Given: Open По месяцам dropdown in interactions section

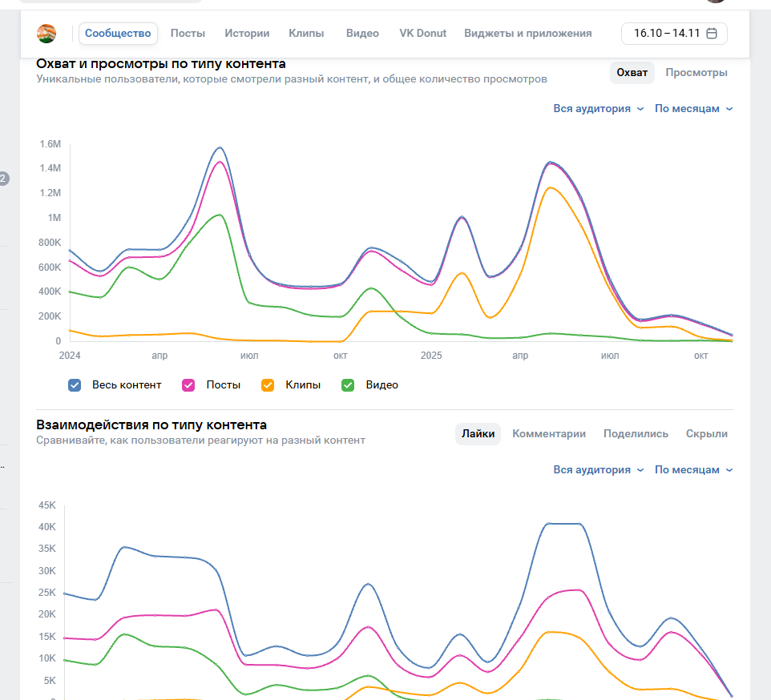Looking at the screenshot, I should [x=693, y=470].
